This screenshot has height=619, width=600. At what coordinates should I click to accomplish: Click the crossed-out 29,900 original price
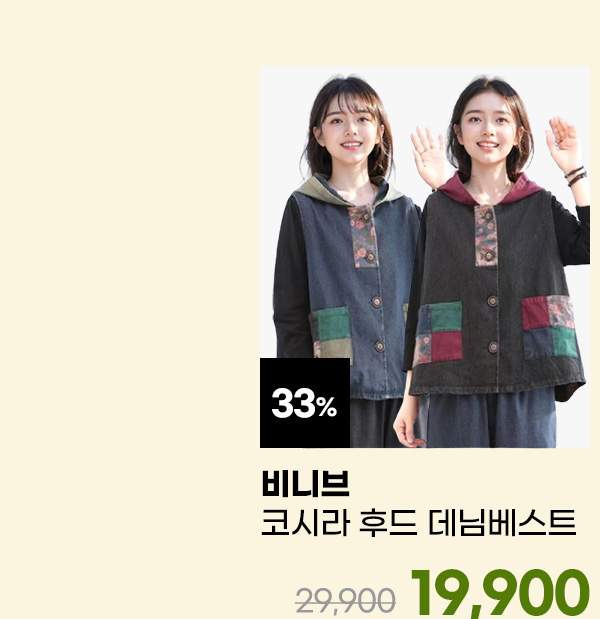coord(345,600)
